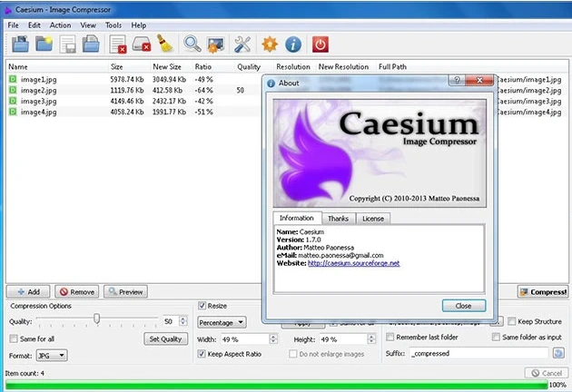The width and height of the screenshot is (572, 392).
Task: Click the blue info About toolbar icon
Action: pos(293,44)
